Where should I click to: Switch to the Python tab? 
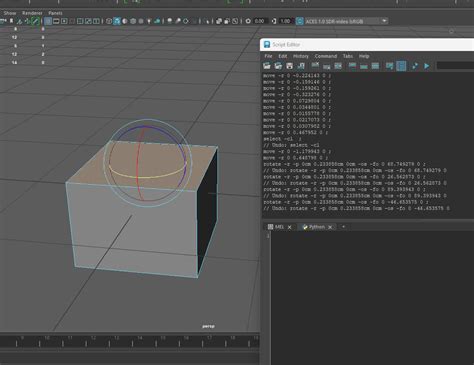tap(317, 227)
